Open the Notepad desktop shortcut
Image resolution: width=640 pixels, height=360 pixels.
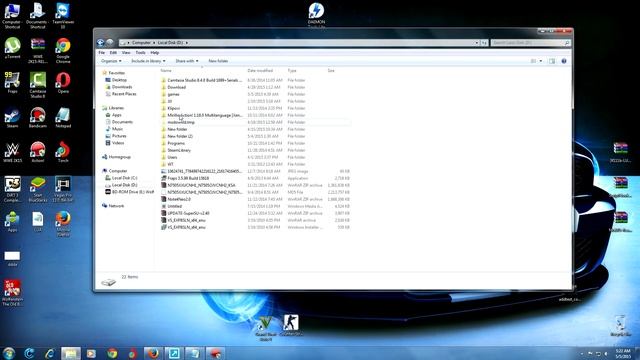click(x=63, y=118)
